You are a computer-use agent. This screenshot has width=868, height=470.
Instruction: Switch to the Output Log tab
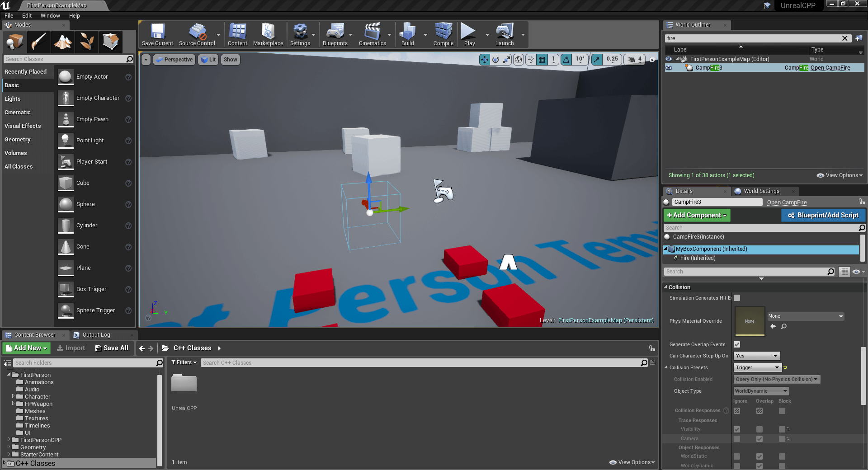(x=96, y=335)
